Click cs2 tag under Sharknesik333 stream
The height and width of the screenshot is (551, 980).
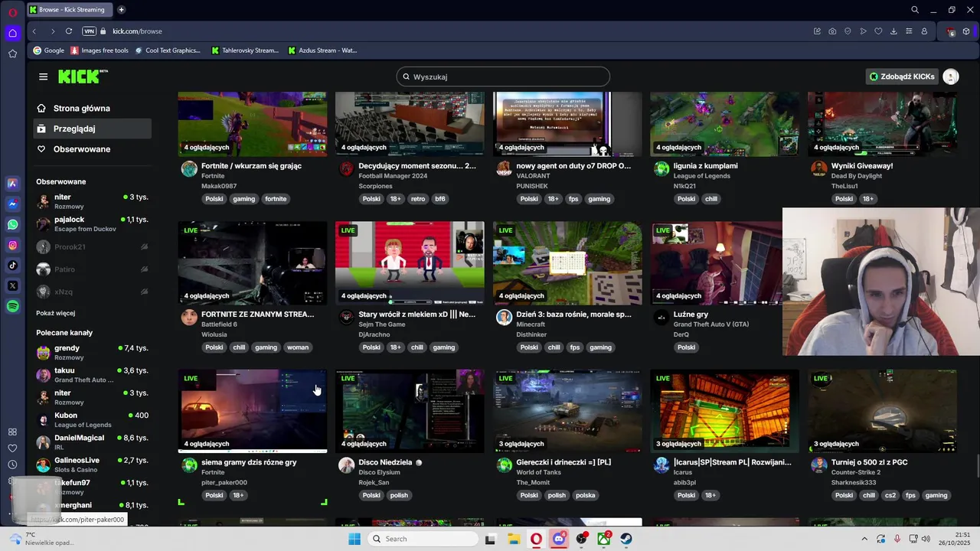[890, 496]
